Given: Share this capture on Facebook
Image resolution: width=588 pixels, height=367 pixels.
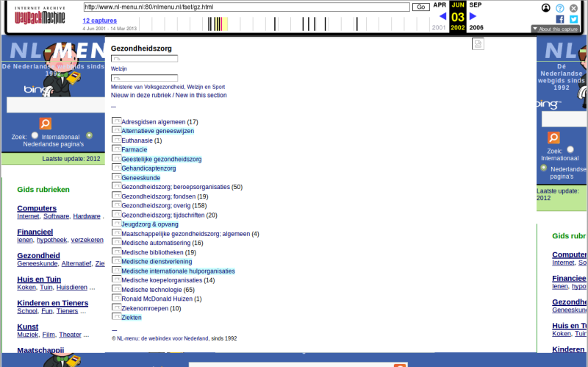Looking at the screenshot, I should point(560,19).
